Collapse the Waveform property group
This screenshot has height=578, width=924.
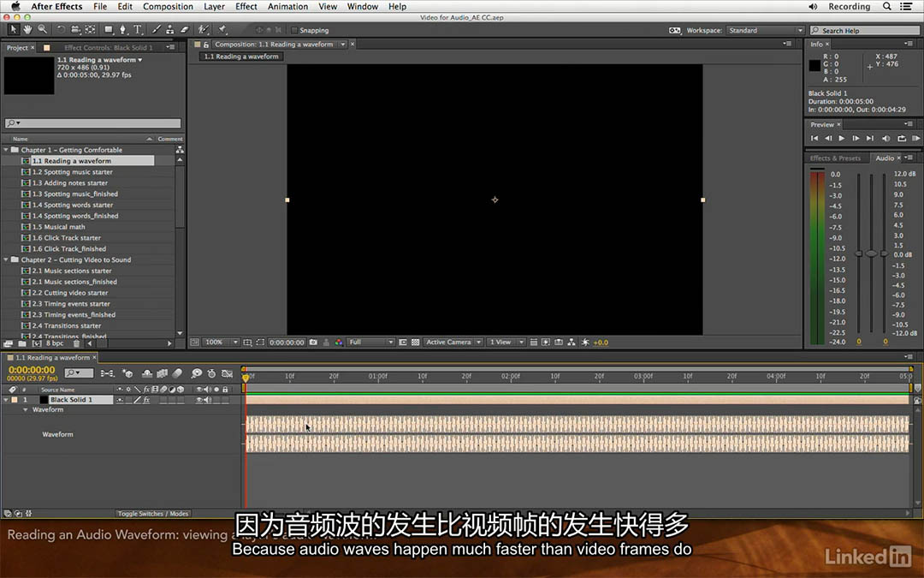(26, 410)
